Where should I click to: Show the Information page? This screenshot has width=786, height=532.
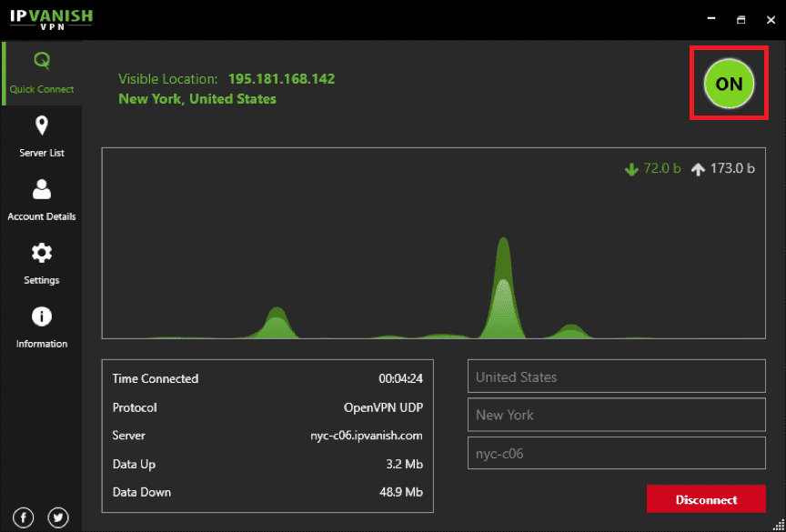(42, 327)
